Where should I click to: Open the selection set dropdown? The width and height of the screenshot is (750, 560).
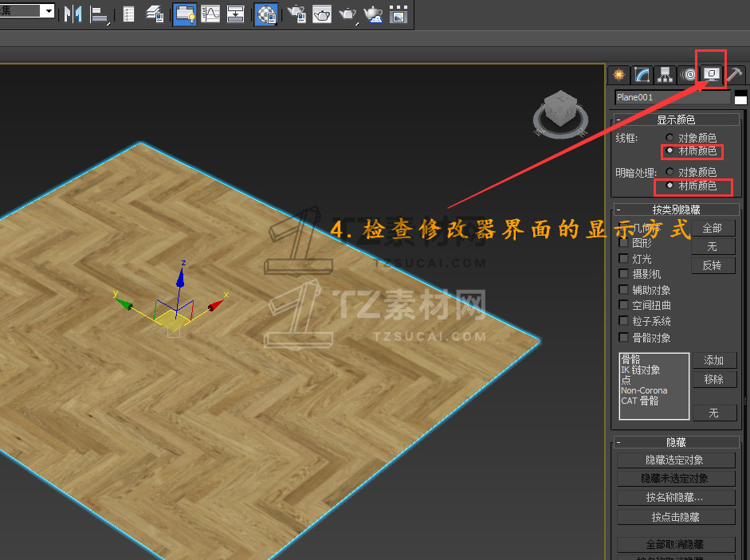(47, 11)
